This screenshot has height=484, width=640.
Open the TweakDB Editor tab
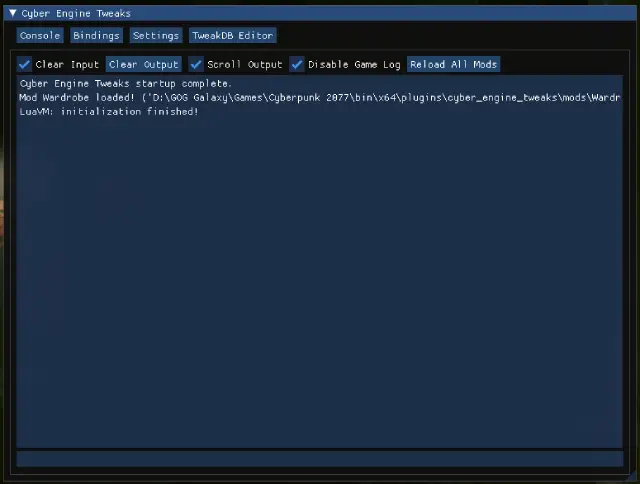click(233, 36)
